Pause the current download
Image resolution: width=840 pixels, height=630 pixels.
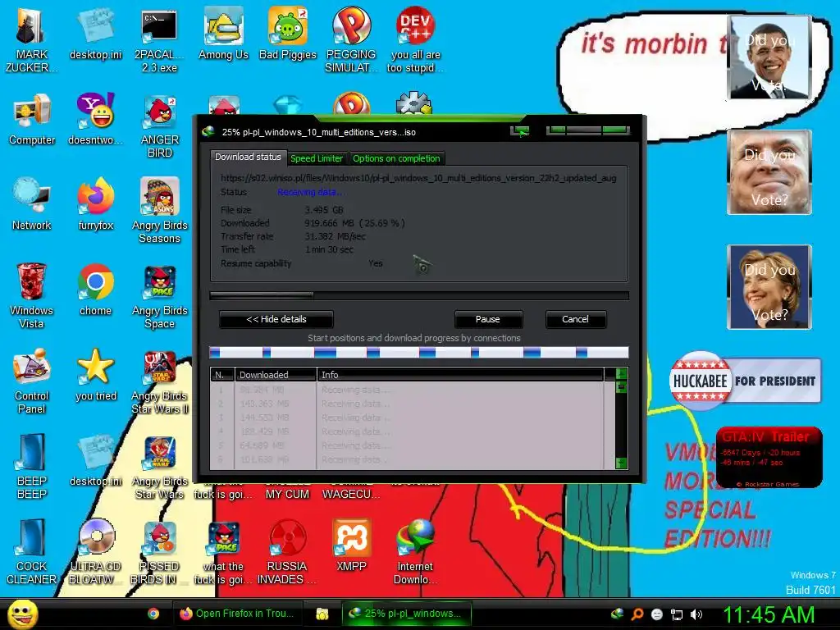pos(488,319)
